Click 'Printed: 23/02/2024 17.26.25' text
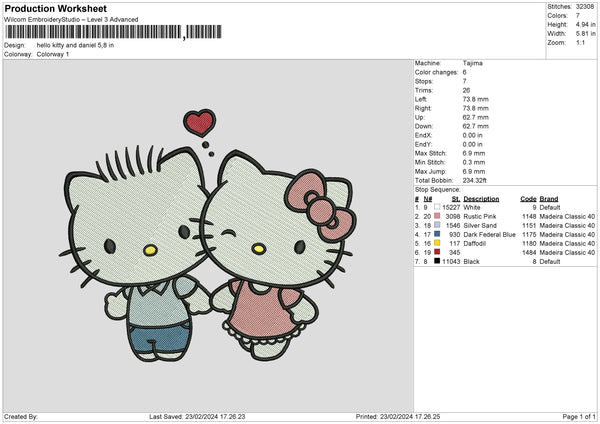Screen dimensions: 600x424 pos(398,416)
